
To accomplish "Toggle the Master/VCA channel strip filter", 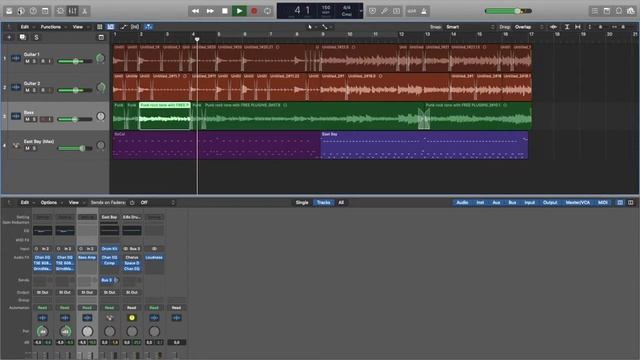I will click(x=578, y=202).
